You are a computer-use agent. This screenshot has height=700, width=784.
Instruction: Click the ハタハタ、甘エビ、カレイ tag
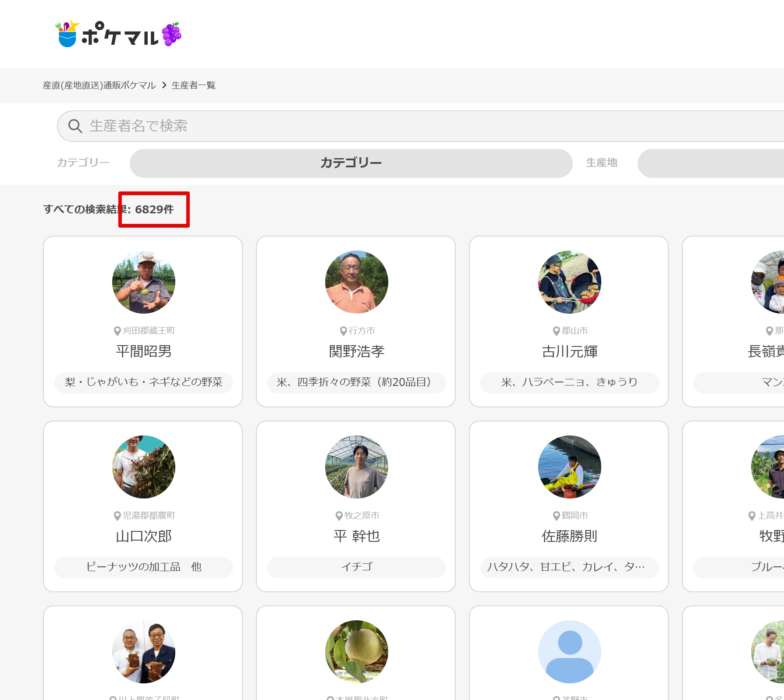(570, 567)
